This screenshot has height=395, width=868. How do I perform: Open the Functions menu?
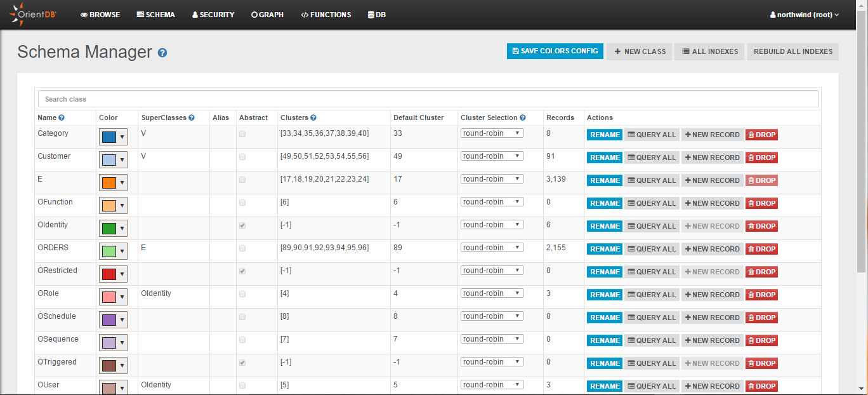coord(326,15)
